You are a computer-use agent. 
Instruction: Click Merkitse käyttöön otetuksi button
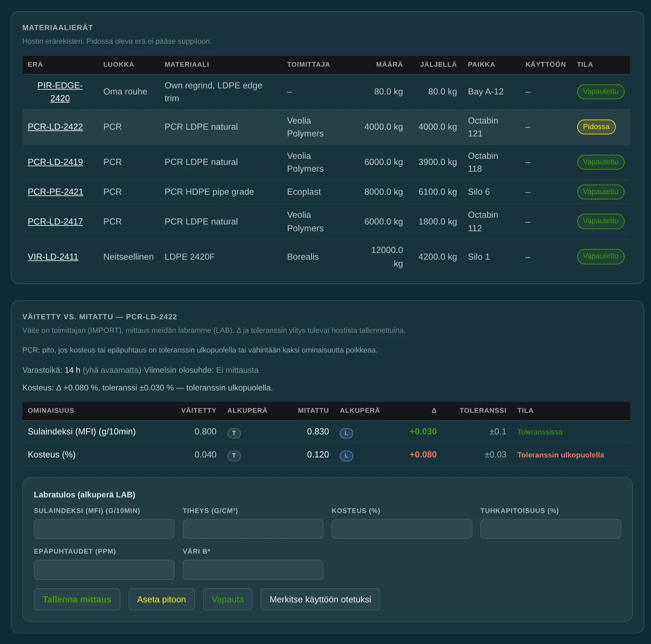[x=320, y=599]
